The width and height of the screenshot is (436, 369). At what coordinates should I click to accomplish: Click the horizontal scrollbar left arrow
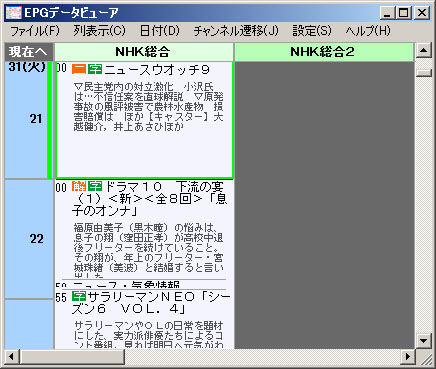(x=11, y=357)
